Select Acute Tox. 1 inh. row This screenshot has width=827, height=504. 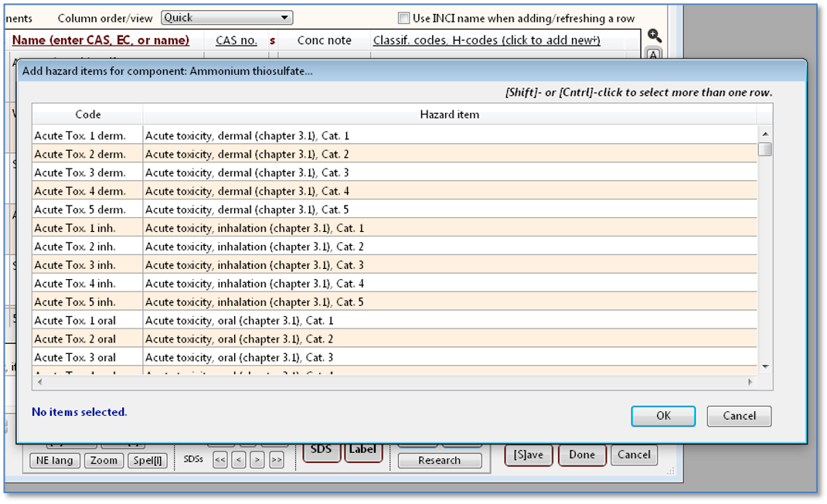tap(394, 228)
